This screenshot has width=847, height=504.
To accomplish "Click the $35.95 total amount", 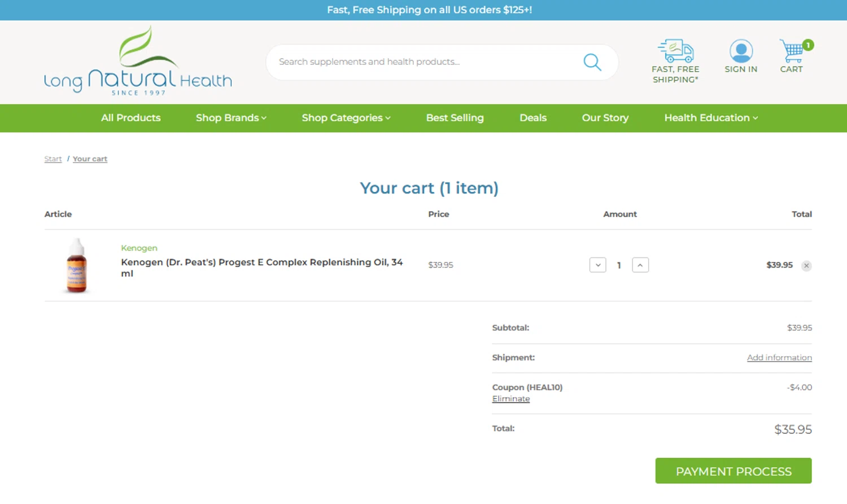I will pos(793,430).
